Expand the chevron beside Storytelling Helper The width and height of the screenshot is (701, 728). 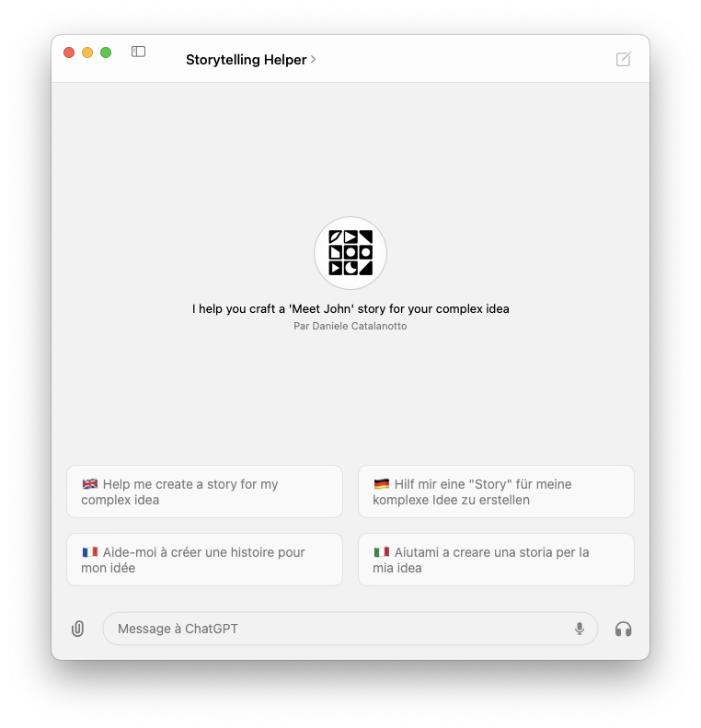(x=313, y=60)
